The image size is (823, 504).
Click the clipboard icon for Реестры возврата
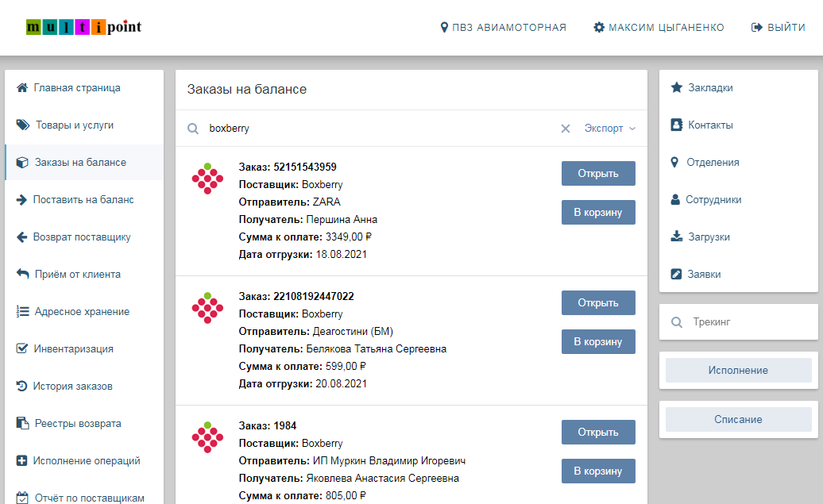[22, 423]
